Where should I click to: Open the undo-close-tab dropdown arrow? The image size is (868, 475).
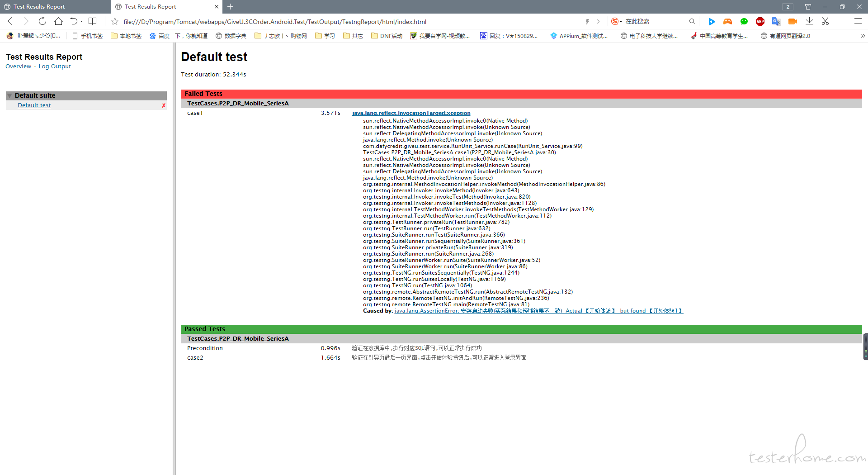(82, 21)
